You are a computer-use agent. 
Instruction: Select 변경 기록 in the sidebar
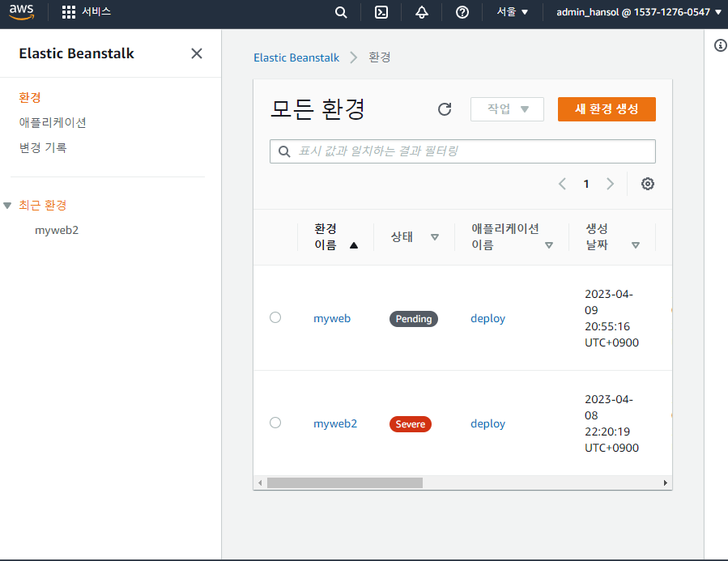pyautogui.click(x=43, y=147)
